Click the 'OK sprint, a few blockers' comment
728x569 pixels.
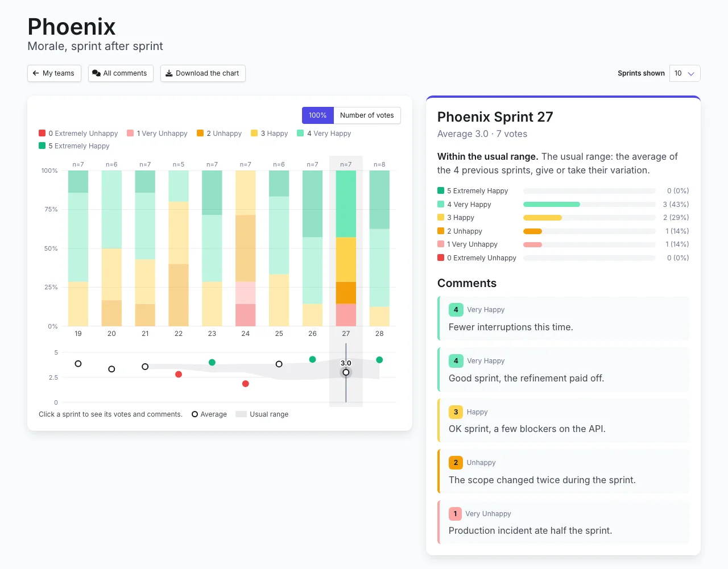click(563, 420)
